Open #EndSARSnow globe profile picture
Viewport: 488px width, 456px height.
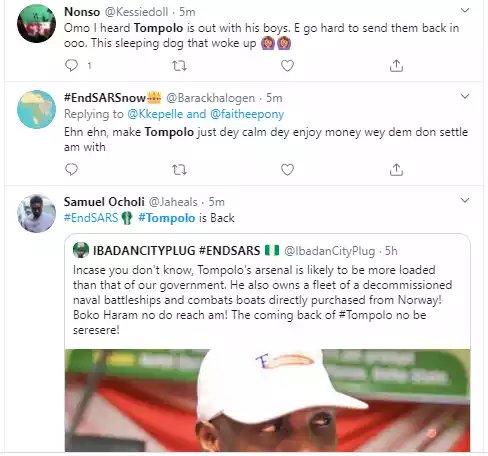(37, 109)
